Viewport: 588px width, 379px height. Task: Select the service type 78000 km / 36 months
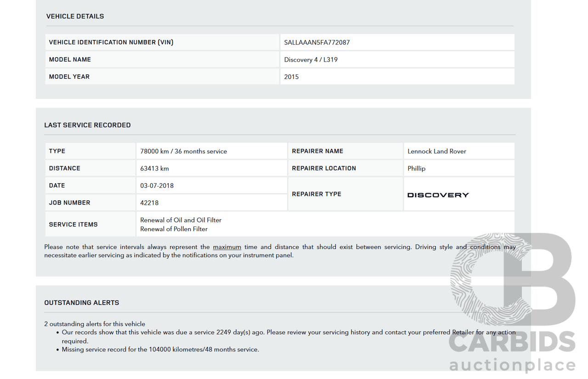[184, 151]
